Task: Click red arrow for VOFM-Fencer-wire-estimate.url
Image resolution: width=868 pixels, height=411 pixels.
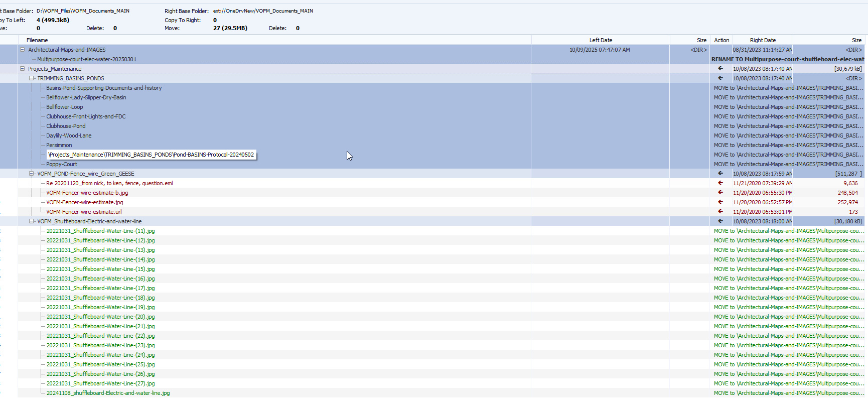Action: 720,212
